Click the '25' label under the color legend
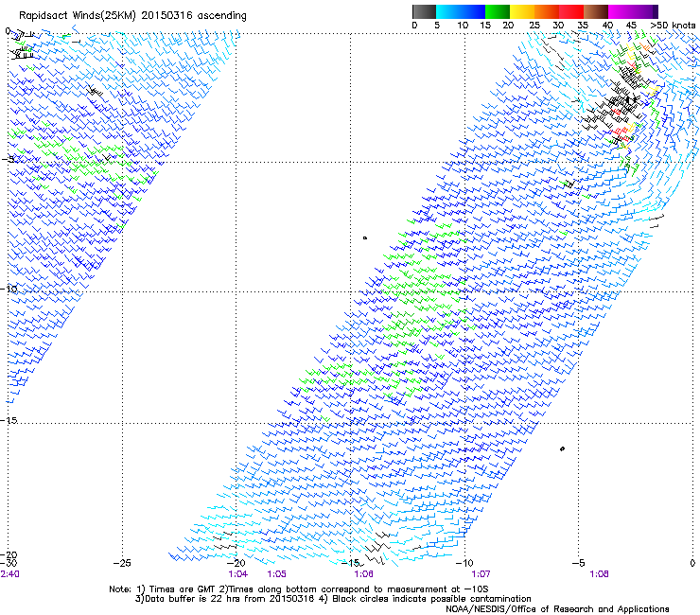 534,26
